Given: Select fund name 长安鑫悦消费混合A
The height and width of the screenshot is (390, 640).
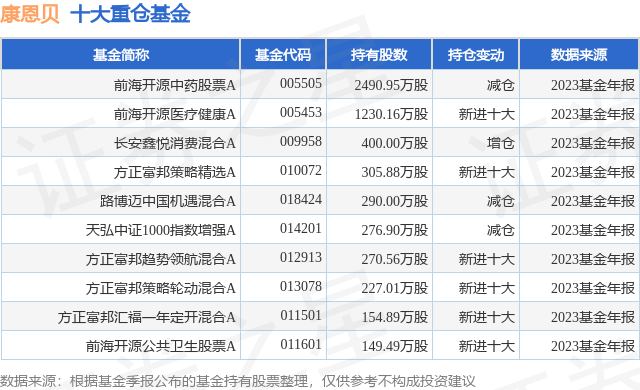Looking at the screenshot, I should [175, 143].
